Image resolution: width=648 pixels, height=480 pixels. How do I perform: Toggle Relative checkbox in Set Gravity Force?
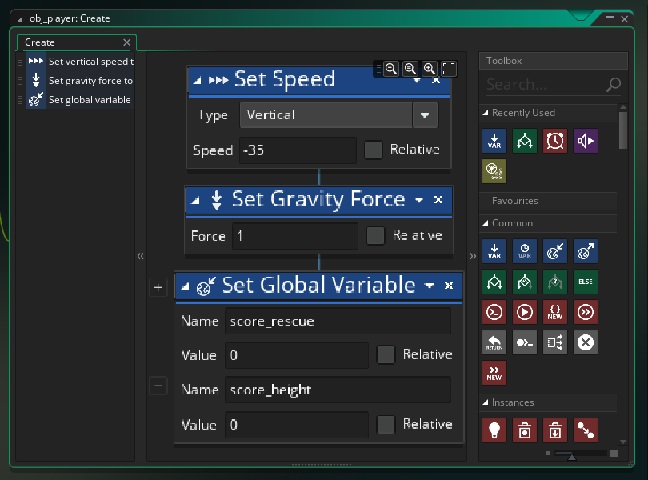point(375,236)
